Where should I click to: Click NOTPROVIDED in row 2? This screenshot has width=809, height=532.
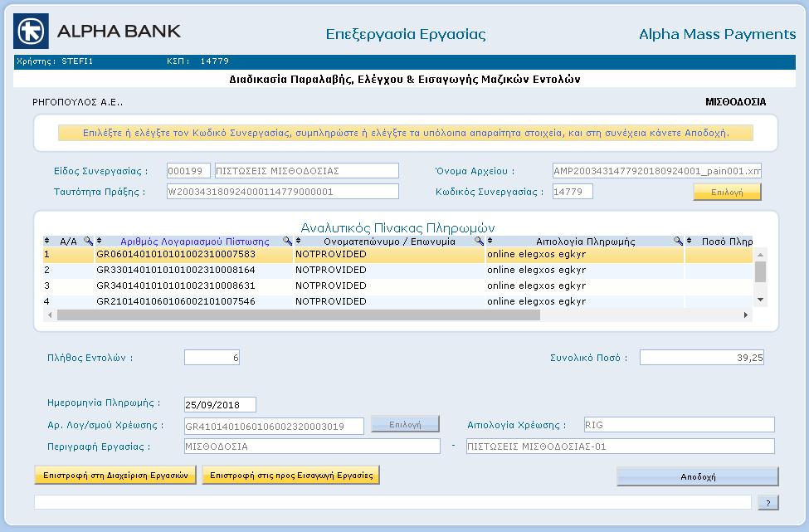click(x=331, y=270)
